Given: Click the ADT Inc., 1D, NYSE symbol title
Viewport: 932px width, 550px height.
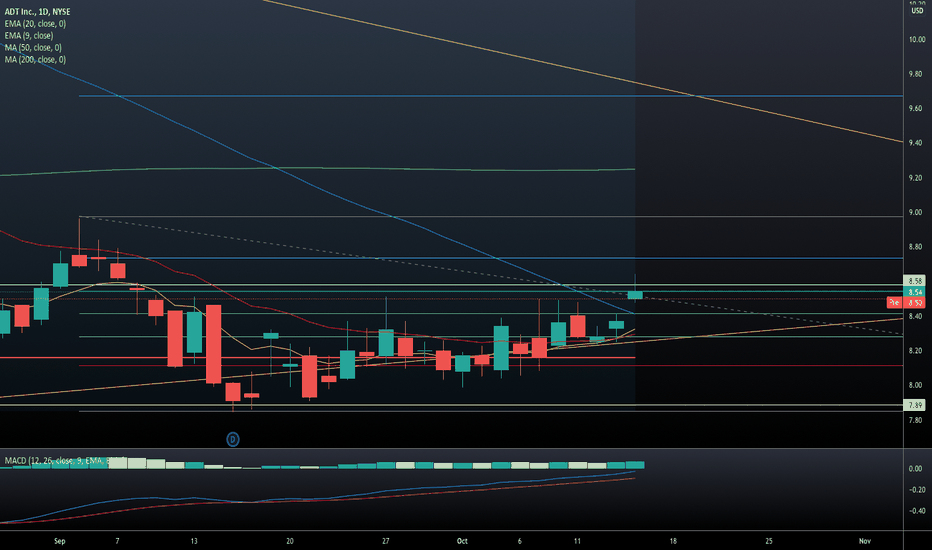Looking at the screenshot, I should pyautogui.click(x=37, y=12).
